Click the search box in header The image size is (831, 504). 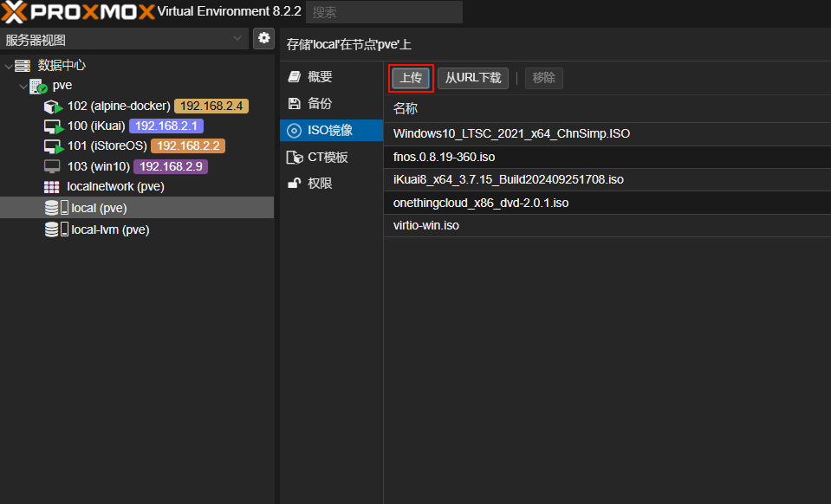tap(383, 12)
